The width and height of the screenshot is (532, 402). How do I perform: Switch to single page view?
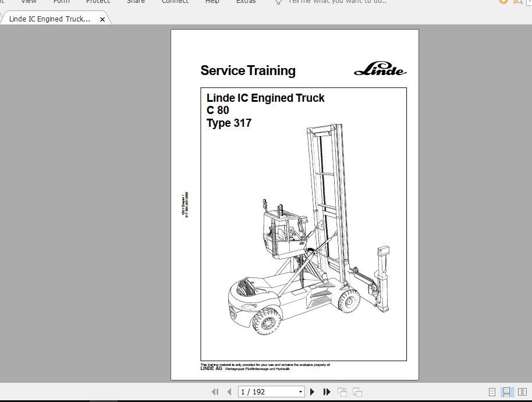pos(492,392)
